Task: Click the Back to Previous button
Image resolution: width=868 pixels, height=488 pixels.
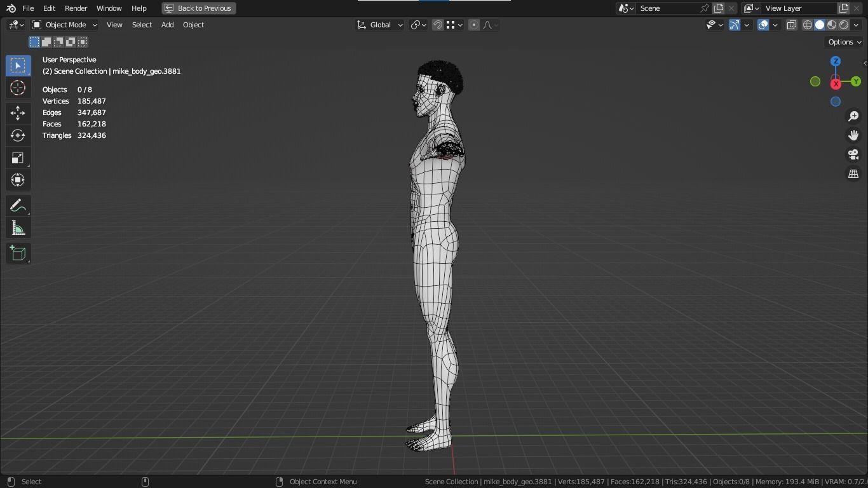Action: [199, 8]
